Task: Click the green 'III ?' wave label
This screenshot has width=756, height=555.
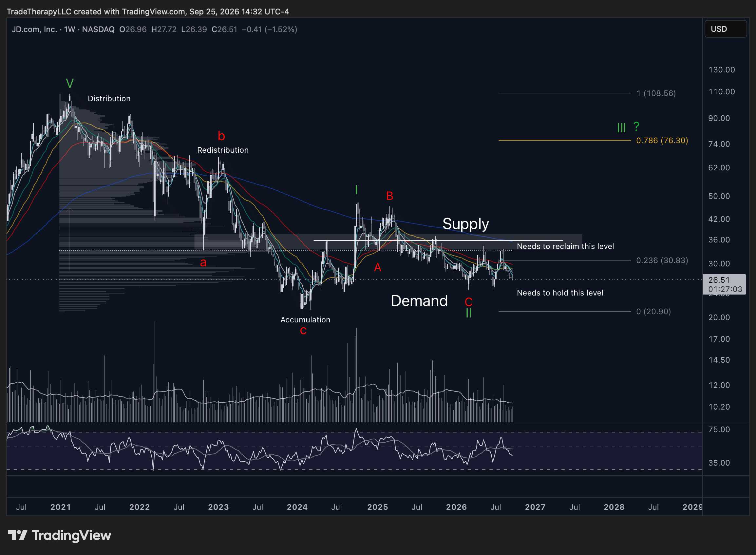Action: [628, 127]
